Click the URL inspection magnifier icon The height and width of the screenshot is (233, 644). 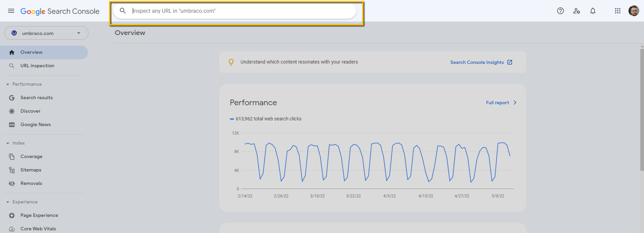(x=12, y=66)
